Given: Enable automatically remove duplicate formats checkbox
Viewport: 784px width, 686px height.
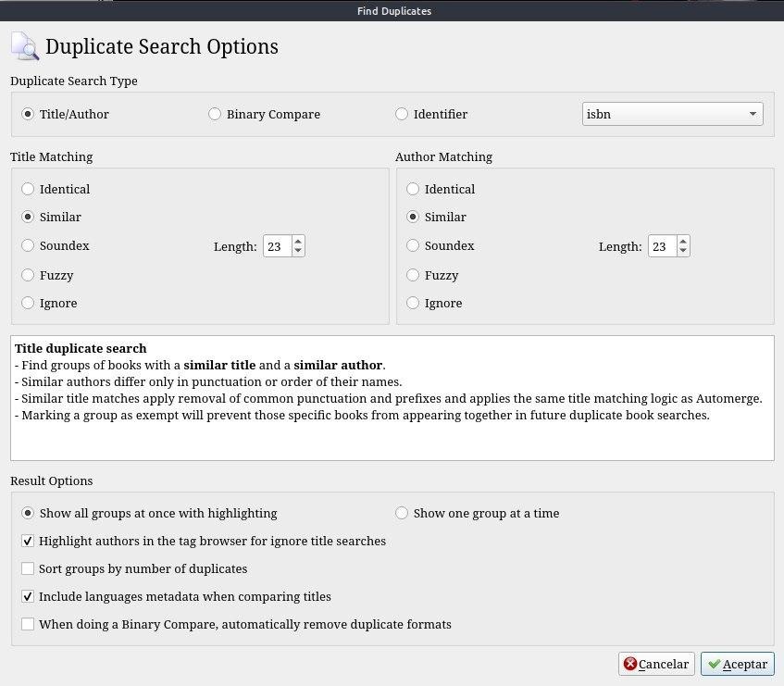Looking at the screenshot, I should [x=237, y=624].
